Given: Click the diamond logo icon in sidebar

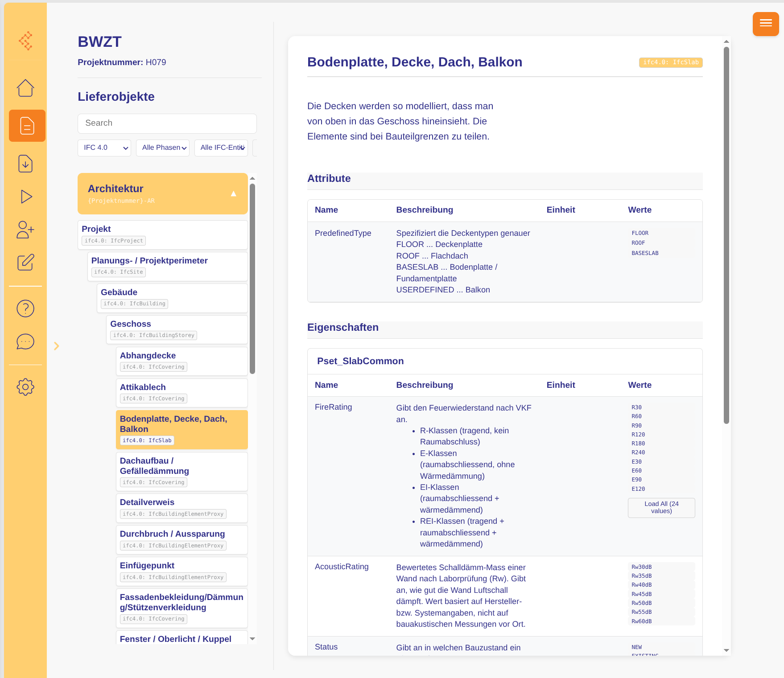Looking at the screenshot, I should pyautogui.click(x=26, y=41).
